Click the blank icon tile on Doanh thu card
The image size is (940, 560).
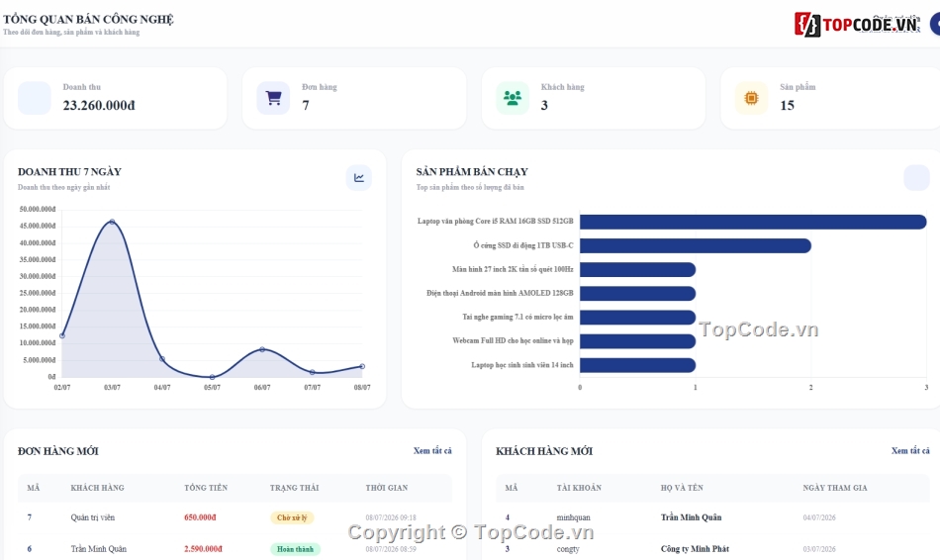pos(35,98)
